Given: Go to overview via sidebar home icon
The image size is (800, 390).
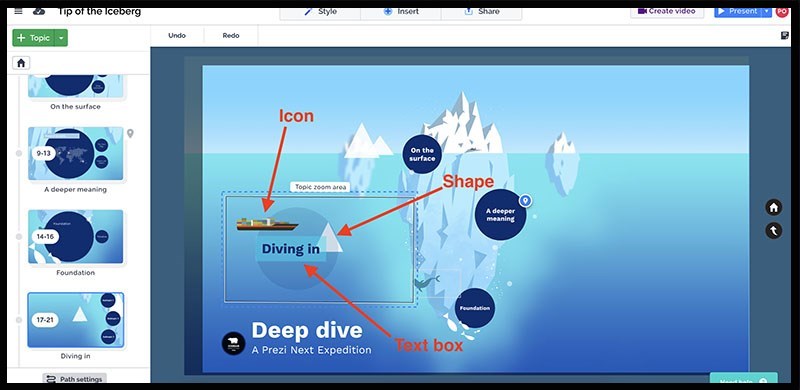Looking at the screenshot, I should [x=21, y=63].
